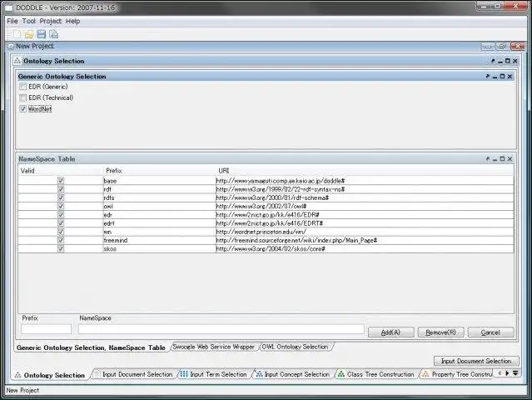Image resolution: width=532 pixels, height=400 pixels.
Task: Toggle the Valid checkbox for edrt
Action: (x=61, y=223)
